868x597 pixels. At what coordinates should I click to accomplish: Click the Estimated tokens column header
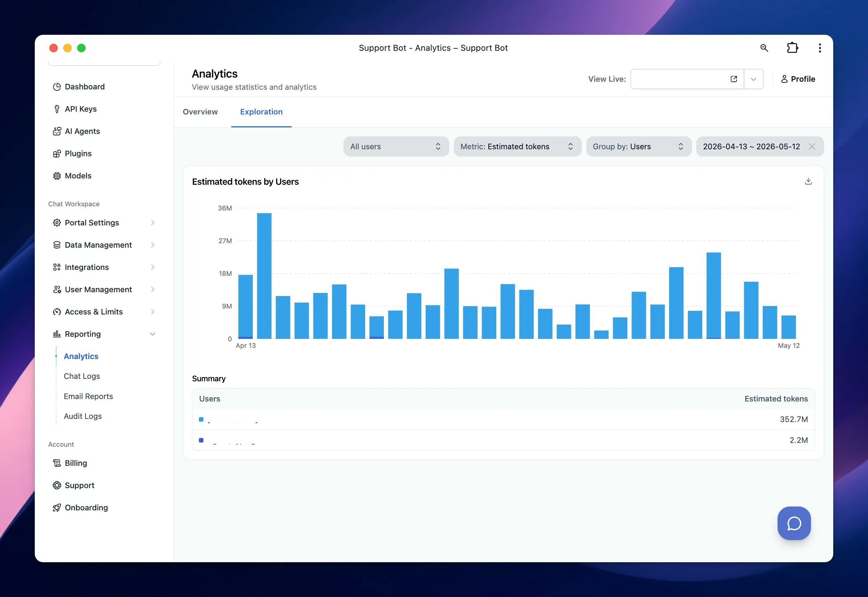776,399
